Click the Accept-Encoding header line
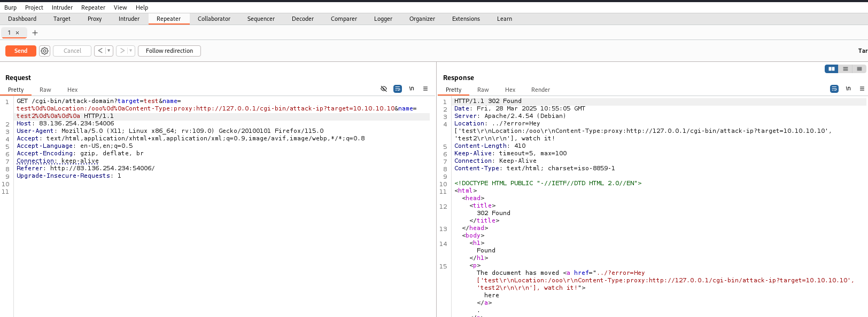 coord(80,153)
